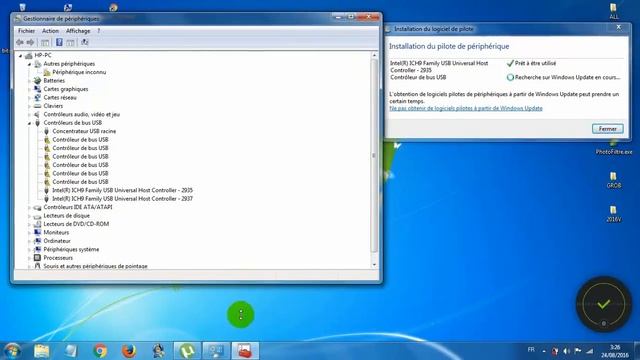Viewport: 640px width, 360px height.
Task: Expand the Cartes graphiques node
Action: pyautogui.click(x=29, y=89)
